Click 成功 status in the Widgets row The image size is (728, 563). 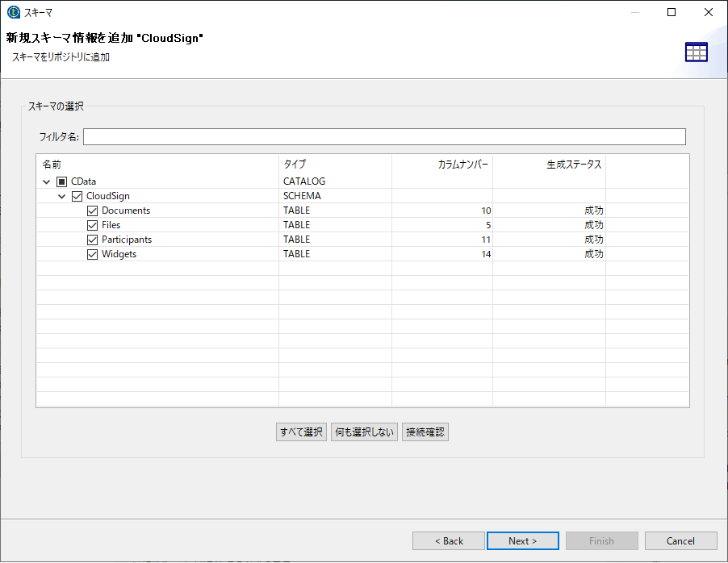pyautogui.click(x=594, y=254)
